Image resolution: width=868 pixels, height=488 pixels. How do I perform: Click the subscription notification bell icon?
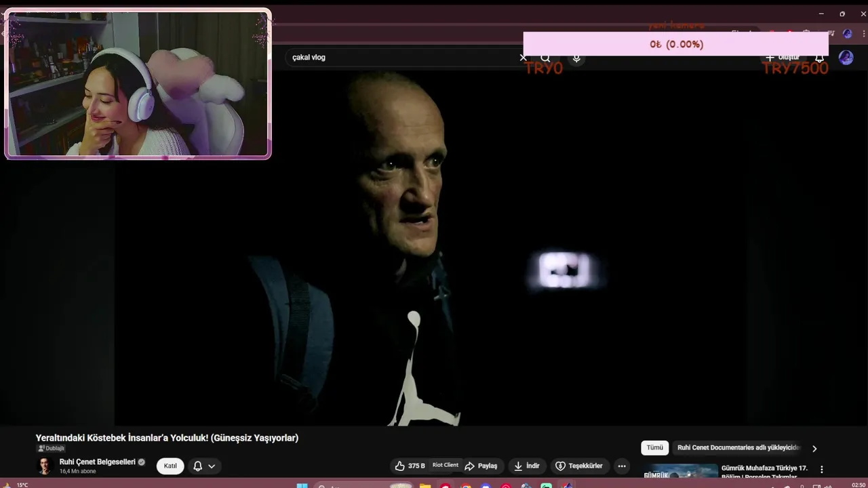pos(198,466)
